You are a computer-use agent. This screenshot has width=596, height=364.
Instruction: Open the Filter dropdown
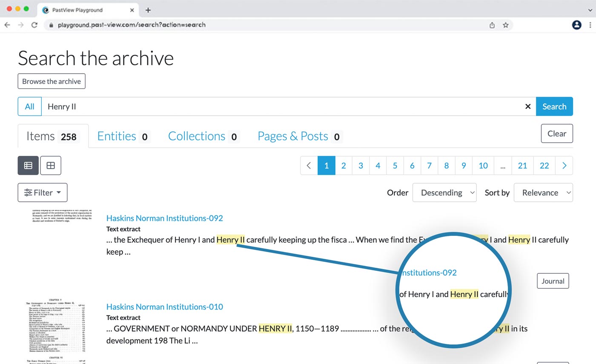click(x=43, y=192)
